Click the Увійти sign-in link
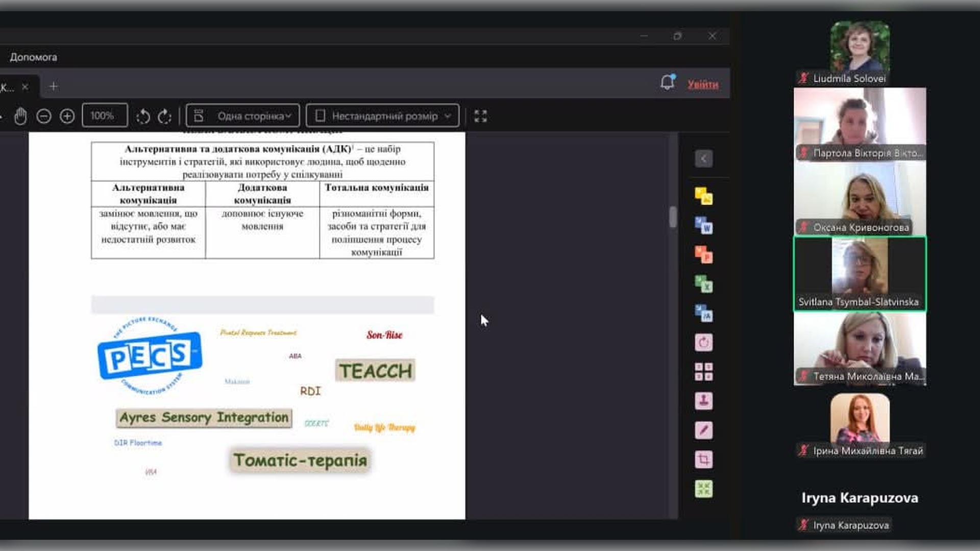 (703, 85)
